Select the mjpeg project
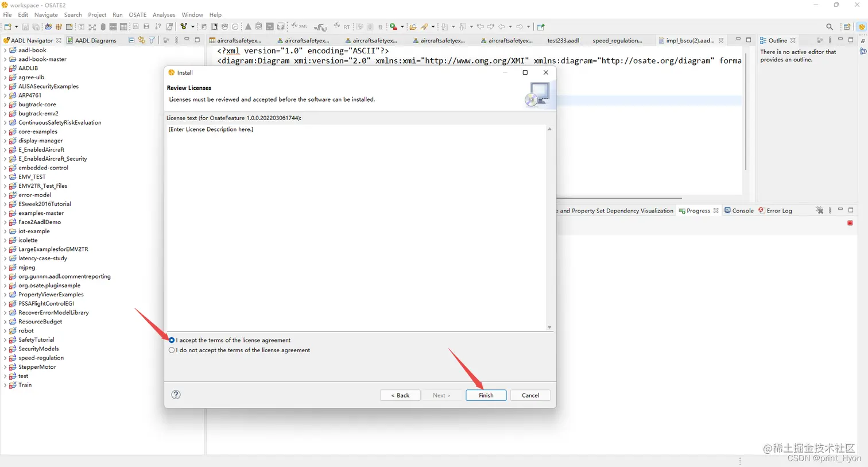868x467 pixels. pyautogui.click(x=26, y=267)
